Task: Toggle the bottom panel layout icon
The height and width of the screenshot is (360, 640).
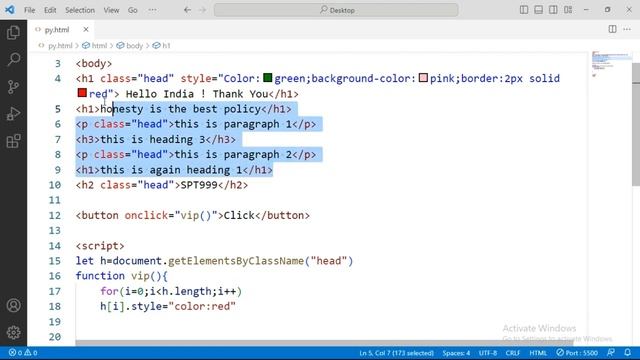Action: 538,10
